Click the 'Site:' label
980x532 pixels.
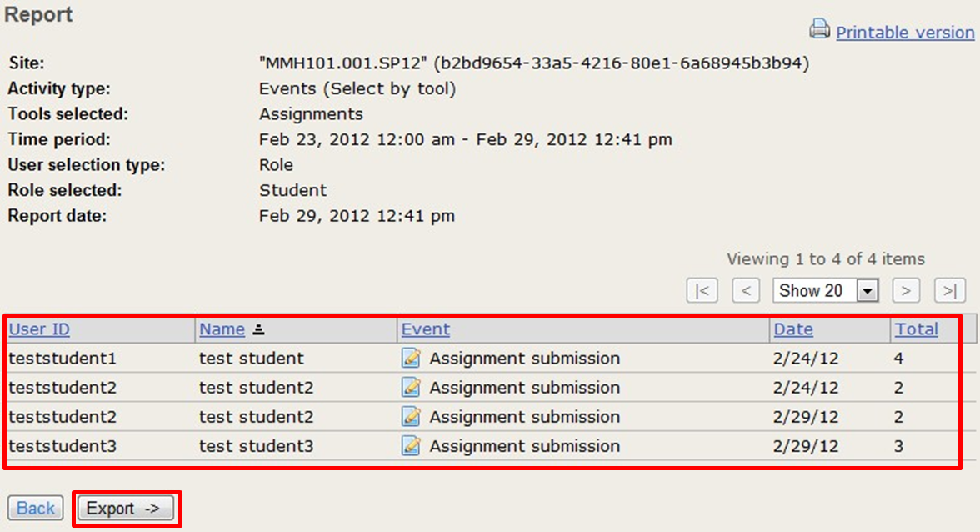(27, 63)
